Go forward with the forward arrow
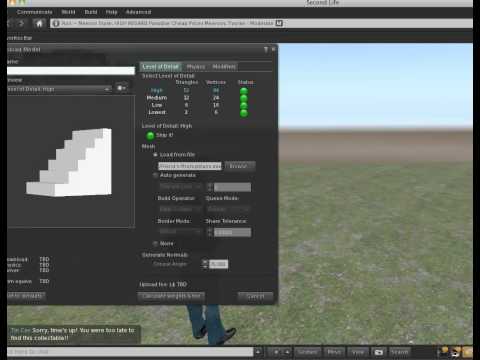Image resolution: width=480 pixels, height=360 pixels. tap(22, 23)
